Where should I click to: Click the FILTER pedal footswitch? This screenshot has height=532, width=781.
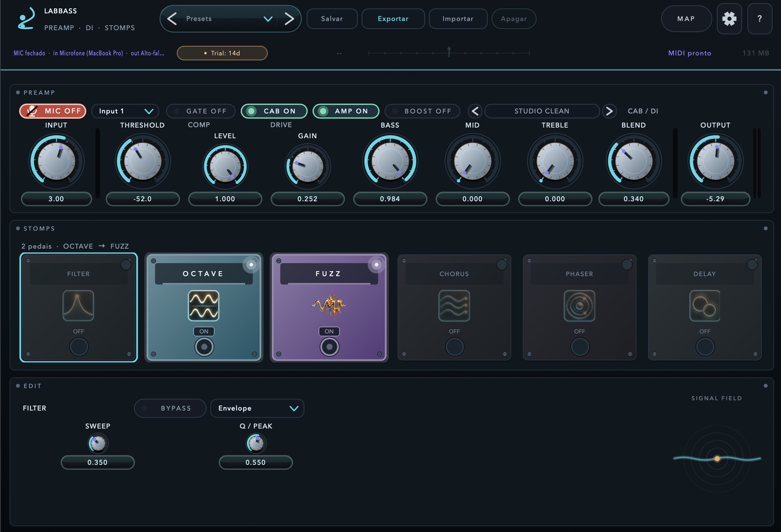click(x=79, y=347)
